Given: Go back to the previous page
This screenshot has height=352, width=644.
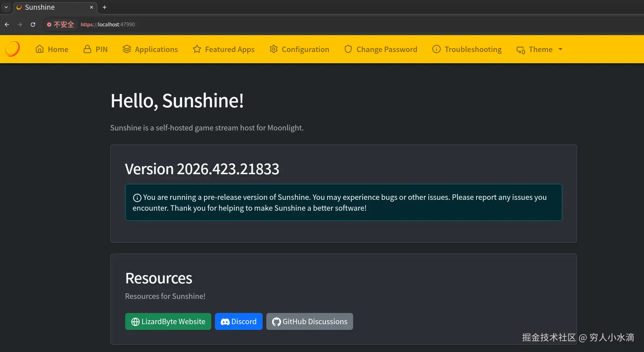Looking at the screenshot, I should click(7, 25).
